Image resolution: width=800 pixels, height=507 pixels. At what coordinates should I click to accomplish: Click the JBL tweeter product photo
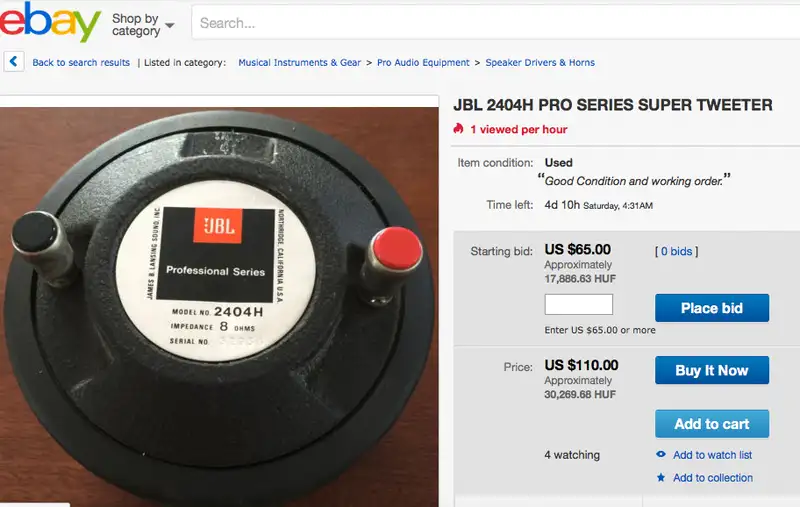(219, 306)
